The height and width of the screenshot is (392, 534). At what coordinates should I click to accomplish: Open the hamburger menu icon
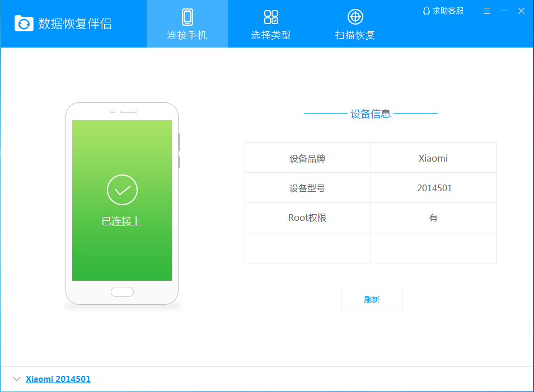tap(487, 11)
